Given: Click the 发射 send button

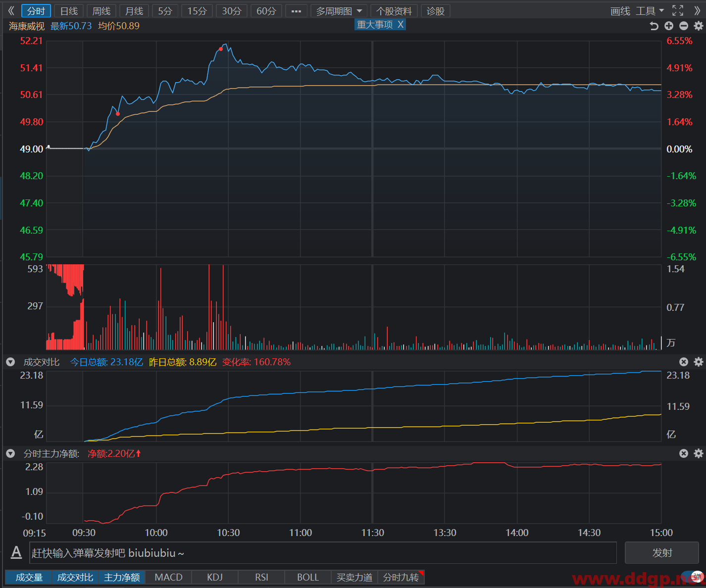Looking at the screenshot, I should [x=662, y=553].
